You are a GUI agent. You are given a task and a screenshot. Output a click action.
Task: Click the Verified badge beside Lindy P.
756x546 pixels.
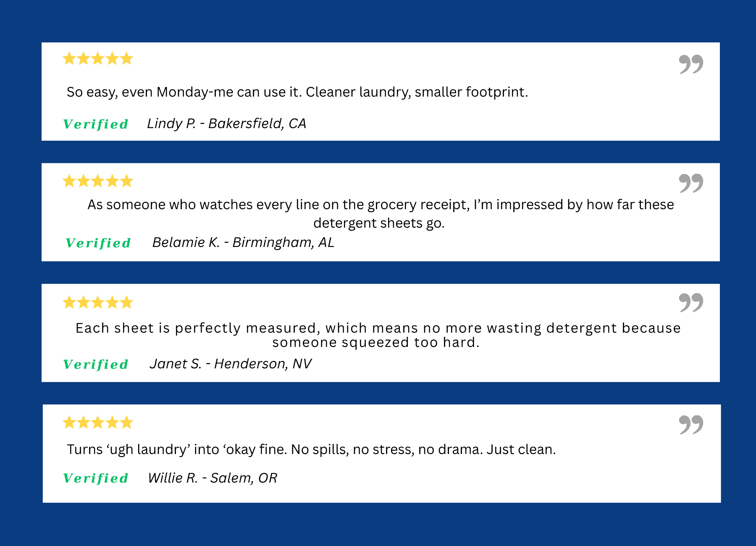(96, 124)
